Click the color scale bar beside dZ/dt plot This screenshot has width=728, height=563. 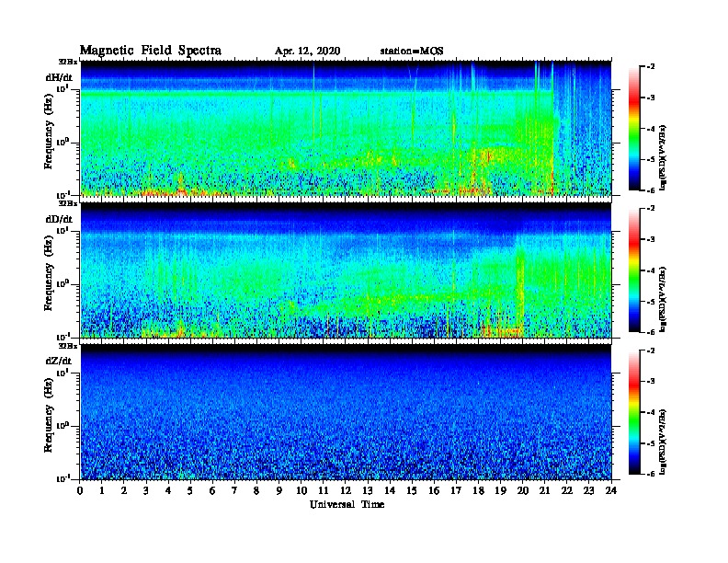coord(633,412)
